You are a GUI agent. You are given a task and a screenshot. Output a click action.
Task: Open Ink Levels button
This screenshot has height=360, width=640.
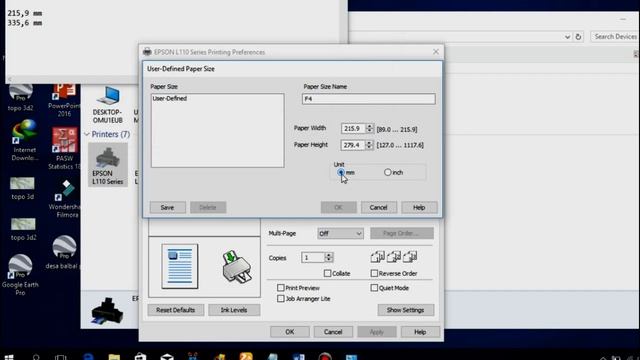click(234, 310)
